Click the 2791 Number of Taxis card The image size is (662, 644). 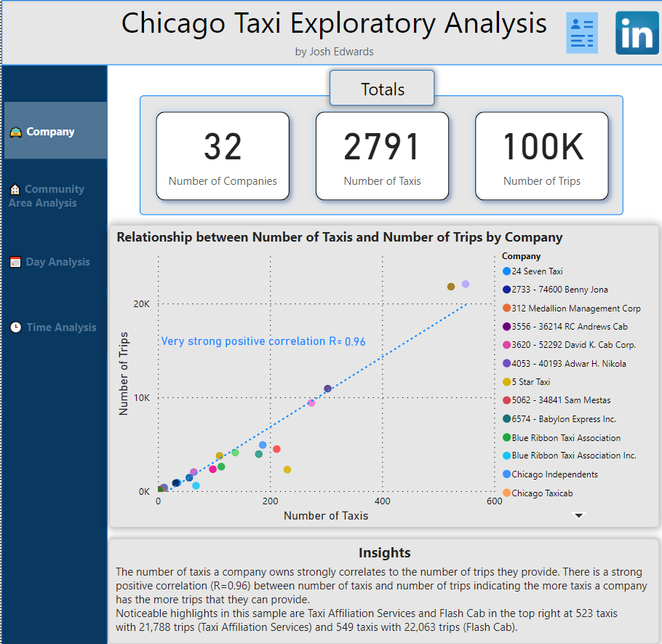tap(382, 156)
